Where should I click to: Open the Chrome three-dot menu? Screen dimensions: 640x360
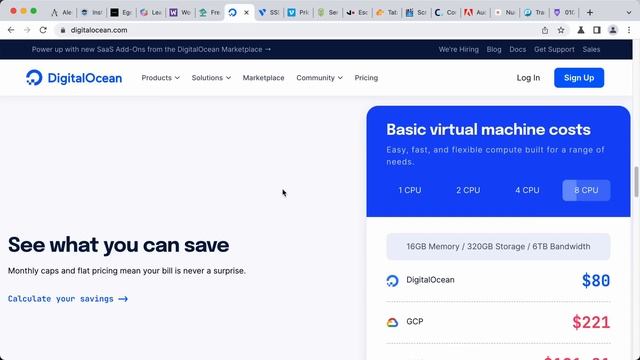[629, 30]
